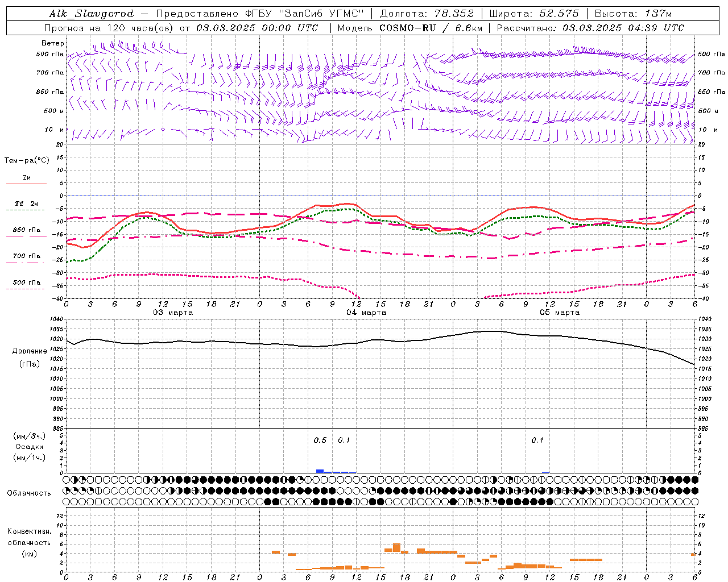
Task: Select the Осадки panel label
Action: click(x=30, y=447)
